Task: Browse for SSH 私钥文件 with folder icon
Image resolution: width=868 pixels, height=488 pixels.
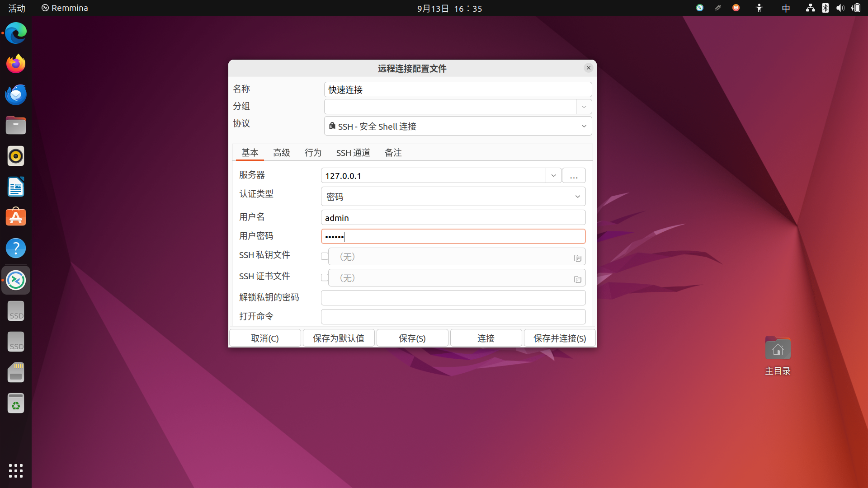Action: [x=577, y=258]
